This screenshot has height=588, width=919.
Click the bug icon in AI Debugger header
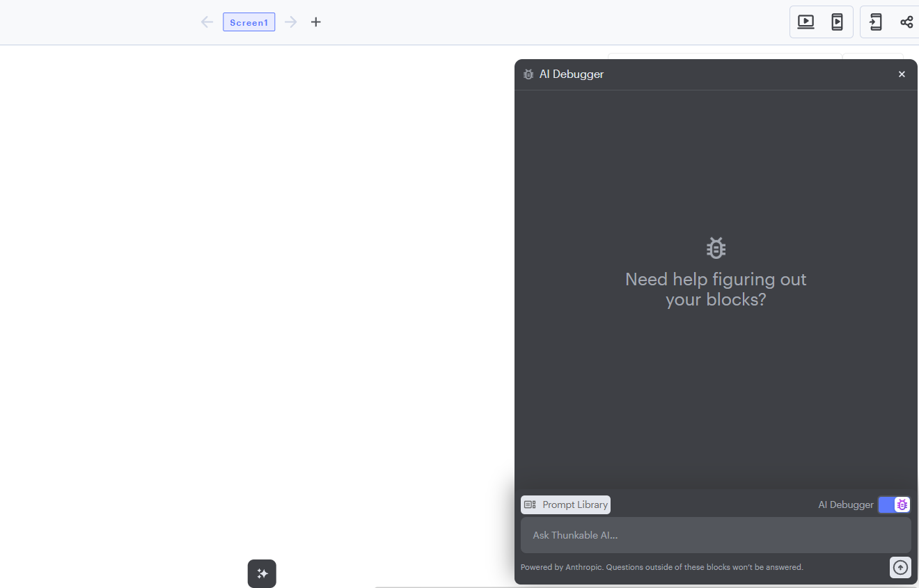tap(528, 74)
